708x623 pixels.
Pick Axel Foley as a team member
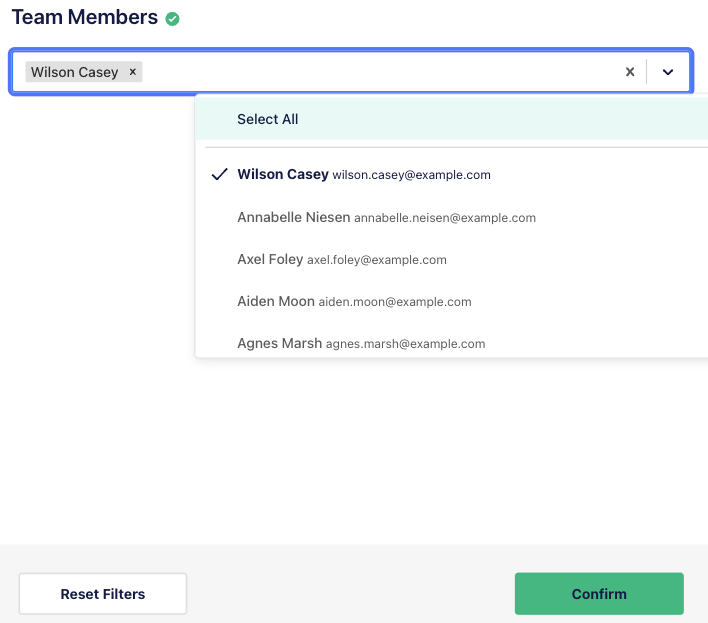click(x=270, y=259)
